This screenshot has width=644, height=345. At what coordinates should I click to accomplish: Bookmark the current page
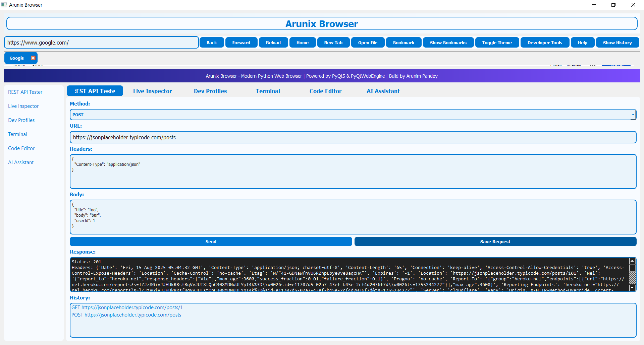pos(404,42)
